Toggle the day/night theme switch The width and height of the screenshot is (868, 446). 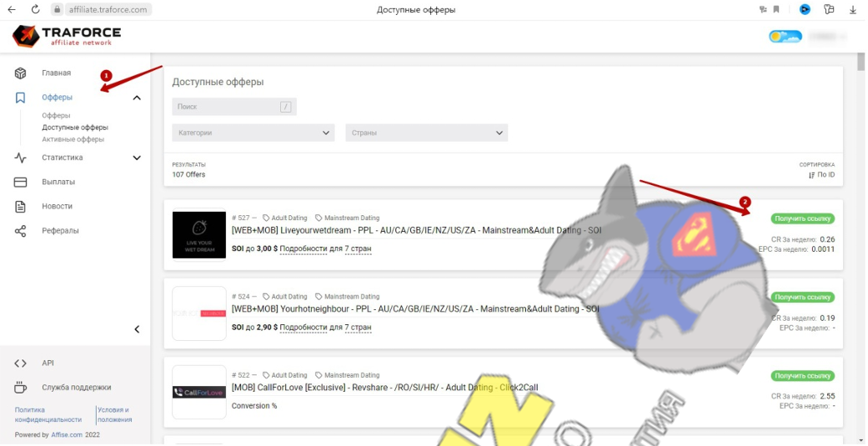[785, 37]
